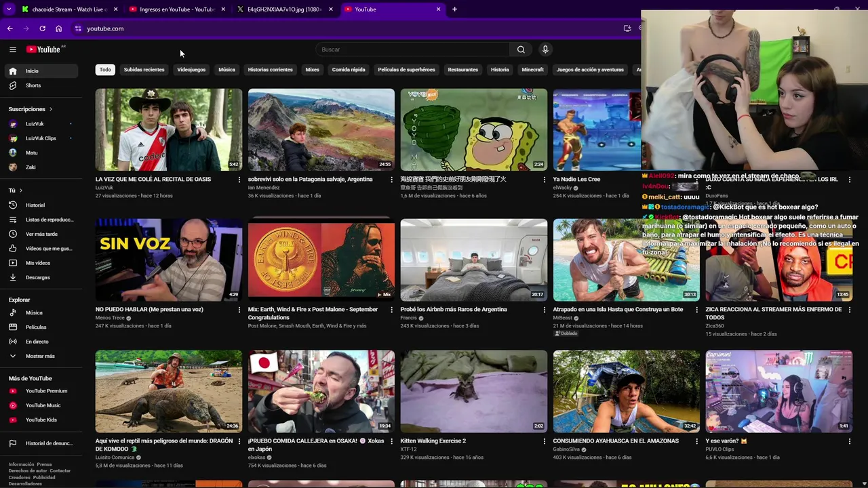Open Ian Menendez channel link
Viewport: 868px width, 488px height.
pos(264,188)
